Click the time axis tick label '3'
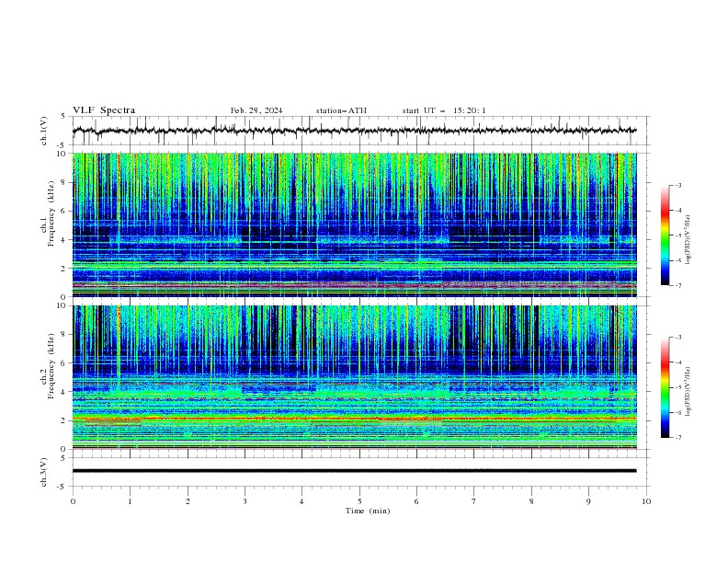 point(245,501)
